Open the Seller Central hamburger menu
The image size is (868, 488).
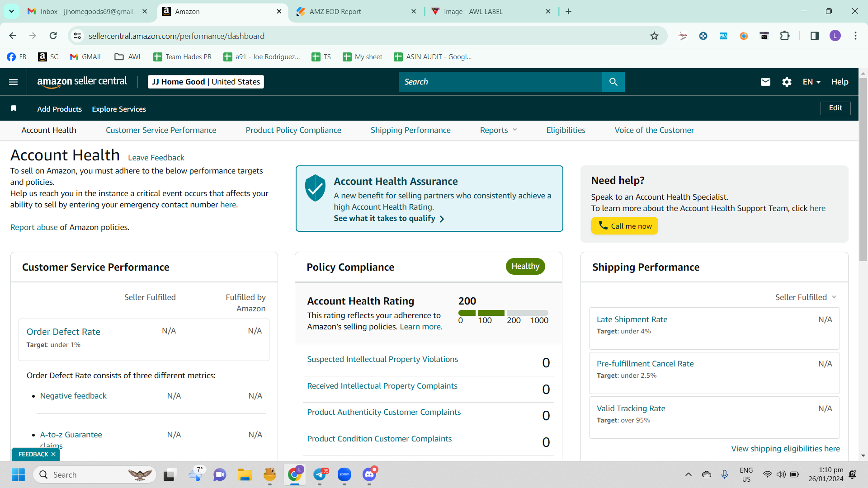(14, 82)
